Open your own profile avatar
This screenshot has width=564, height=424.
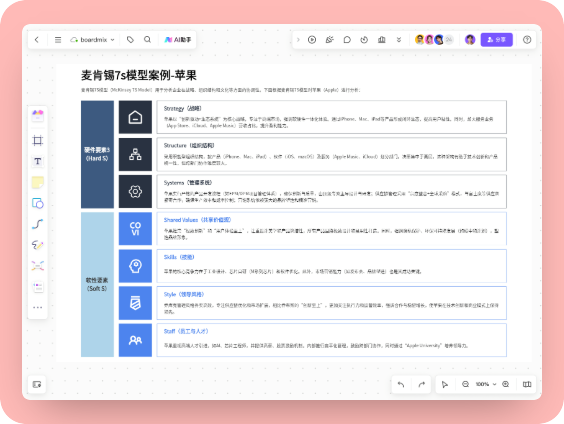(470, 40)
